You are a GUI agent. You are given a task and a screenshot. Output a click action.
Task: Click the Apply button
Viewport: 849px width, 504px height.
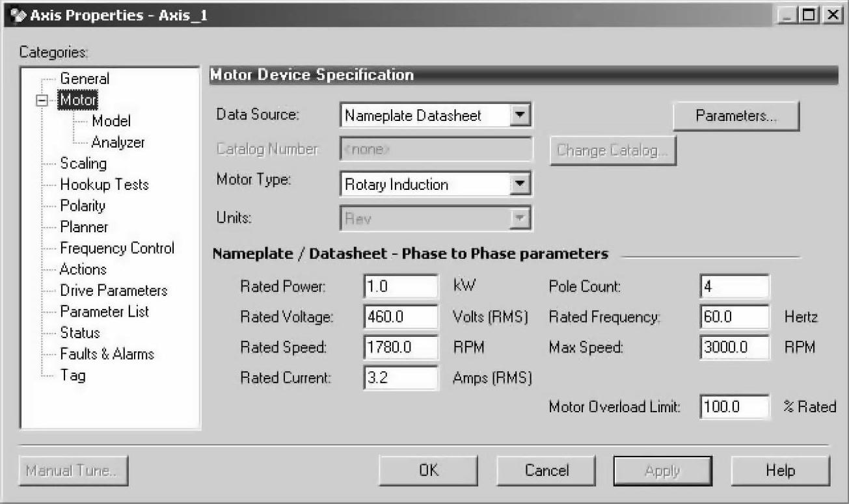[x=663, y=470]
